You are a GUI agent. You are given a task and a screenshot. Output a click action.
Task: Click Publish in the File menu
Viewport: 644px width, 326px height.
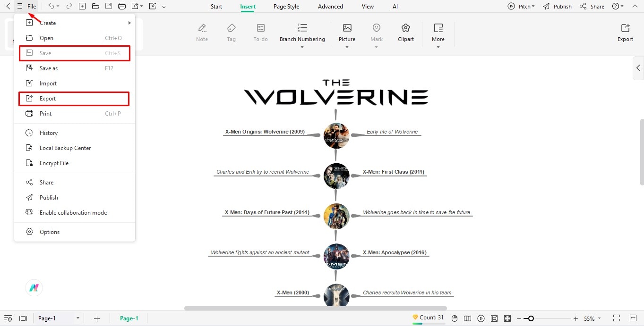pyautogui.click(x=75, y=198)
